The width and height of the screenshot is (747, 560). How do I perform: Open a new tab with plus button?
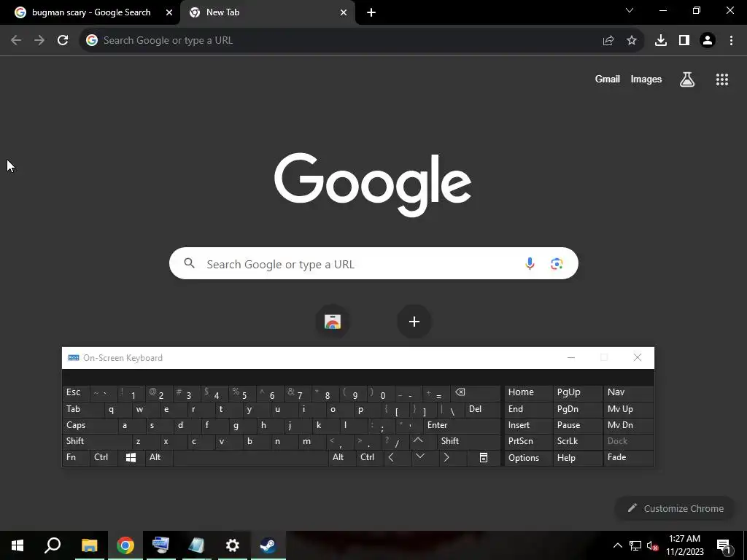coord(371,12)
